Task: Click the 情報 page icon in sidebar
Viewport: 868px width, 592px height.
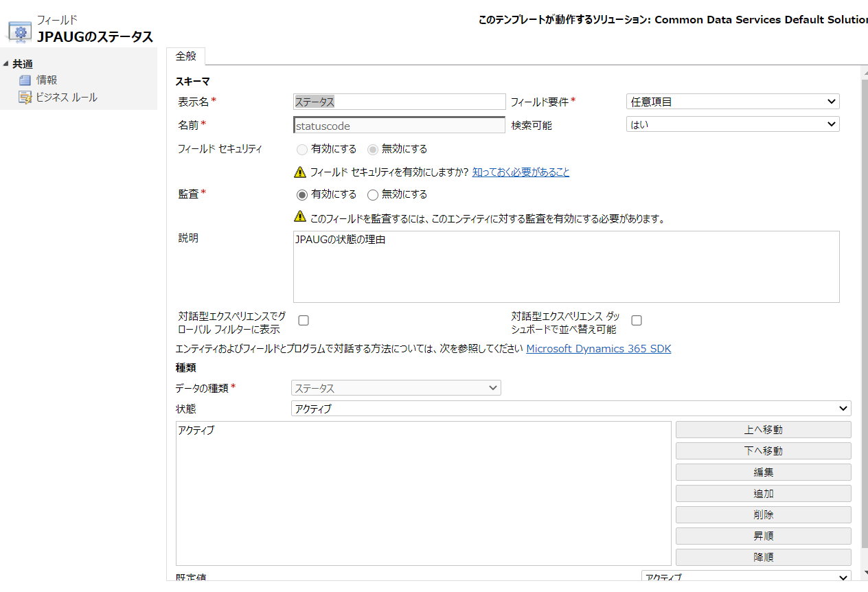Action: (x=25, y=80)
